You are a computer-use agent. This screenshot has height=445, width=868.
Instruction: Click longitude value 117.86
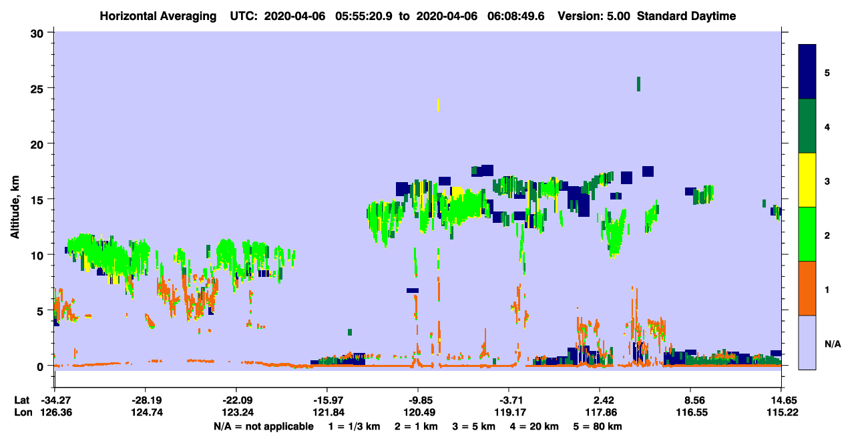click(x=600, y=413)
